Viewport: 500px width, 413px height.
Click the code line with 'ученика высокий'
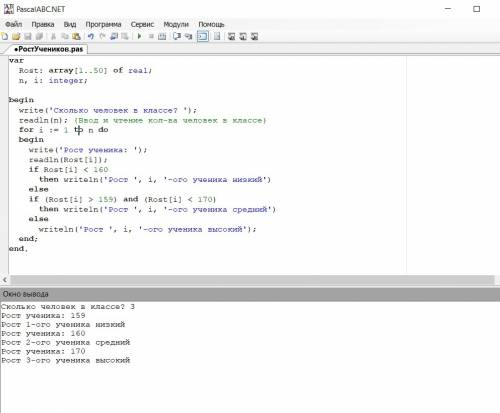pos(147,229)
